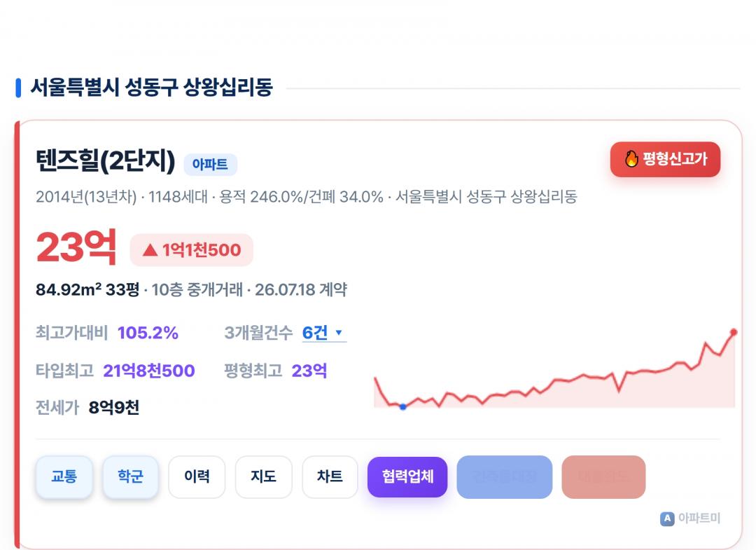Show the 차트 view
This screenshot has width=756, height=550.
coord(330,476)
